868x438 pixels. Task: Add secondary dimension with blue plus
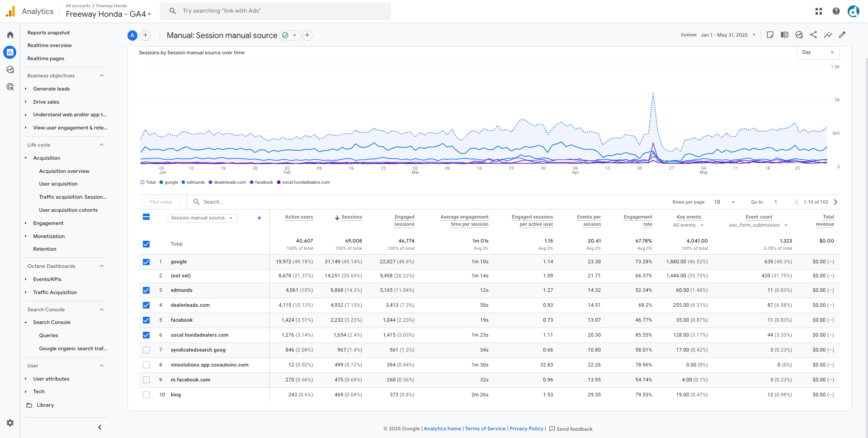coord(259,218)
